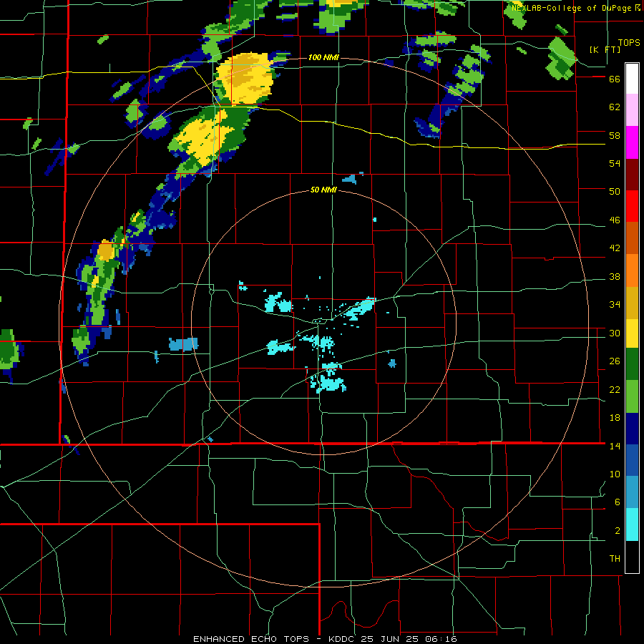644x644 pixels.
Task: Click the light green 22 kft legend swatch
Action: click(632, 396)
